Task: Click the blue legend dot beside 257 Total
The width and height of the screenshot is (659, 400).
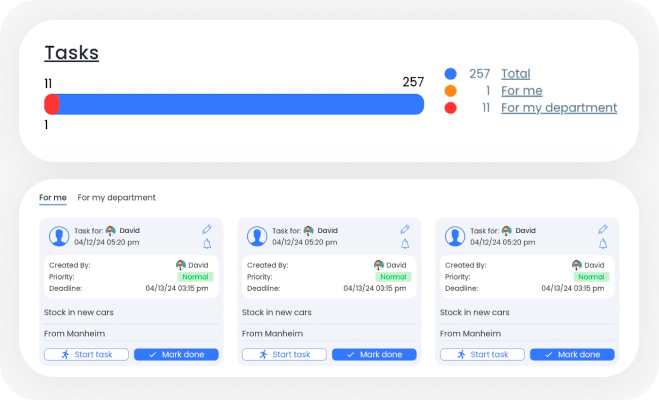Action: [x=451, y=74]
